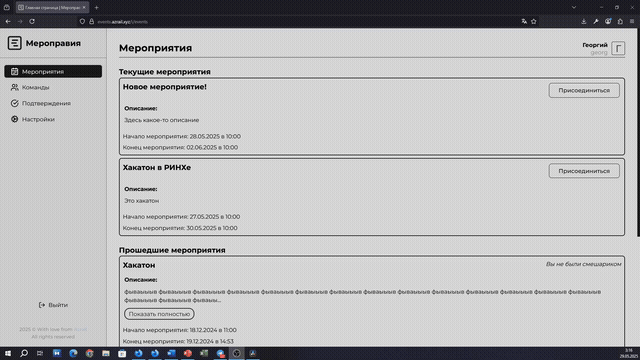Open the user avatar with letter Г
640x360 pixels.
pos(618,48)
